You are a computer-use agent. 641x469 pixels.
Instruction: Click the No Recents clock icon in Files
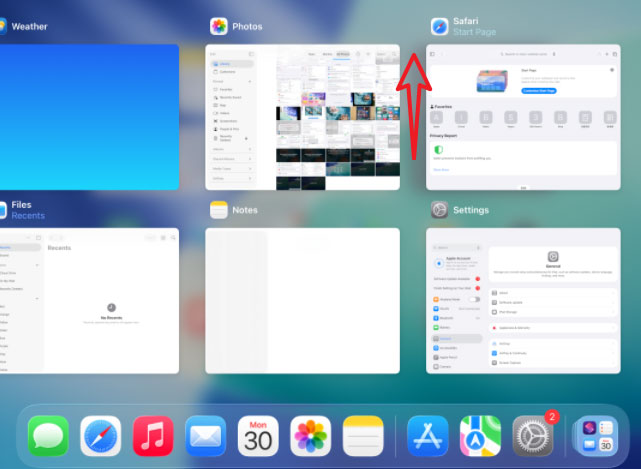(x=111, y=307)
